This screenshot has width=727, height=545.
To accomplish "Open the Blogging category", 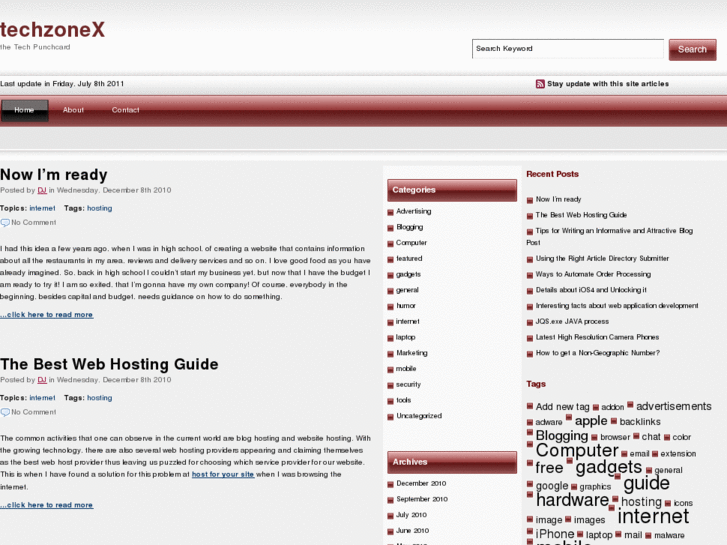I will 409,227.
